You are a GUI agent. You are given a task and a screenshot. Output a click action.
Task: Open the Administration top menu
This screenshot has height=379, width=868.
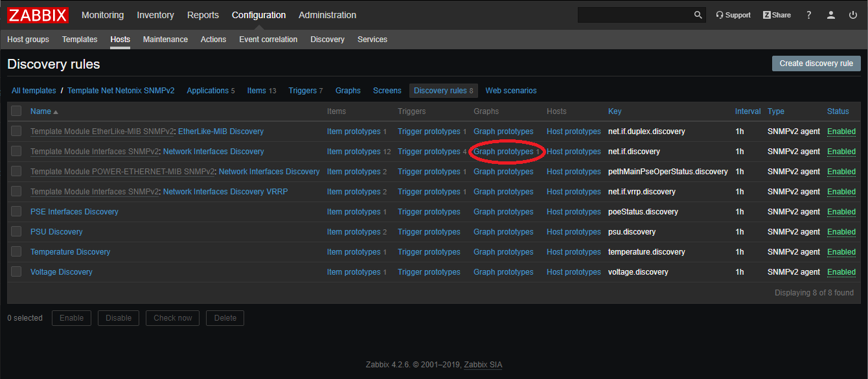coord(327,15)
